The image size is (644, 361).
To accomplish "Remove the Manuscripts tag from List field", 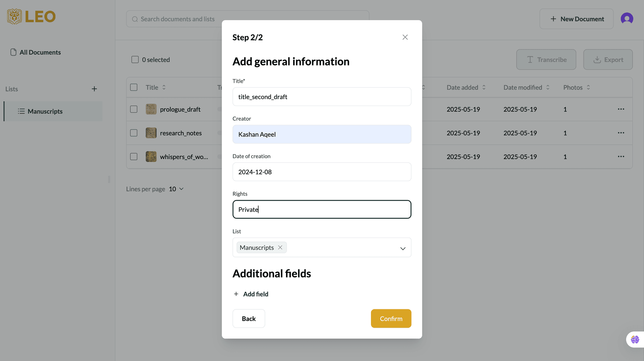I will 280,248.
